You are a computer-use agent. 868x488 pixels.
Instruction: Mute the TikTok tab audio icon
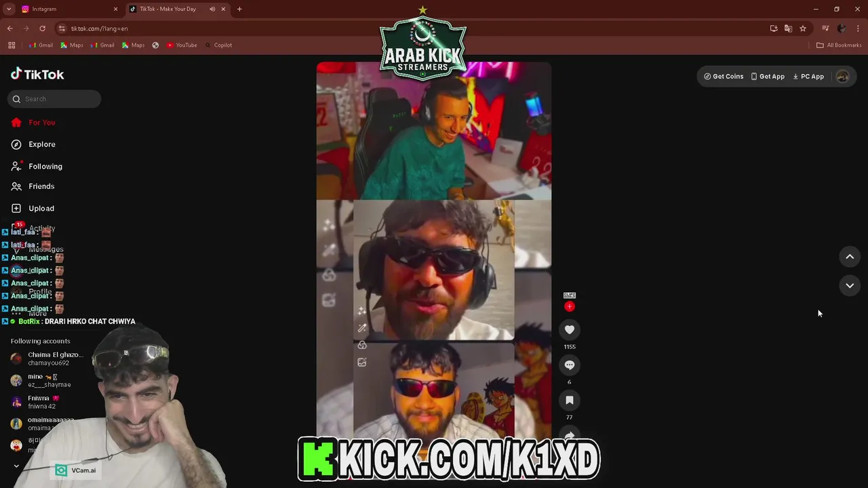[x=212, y=9]
